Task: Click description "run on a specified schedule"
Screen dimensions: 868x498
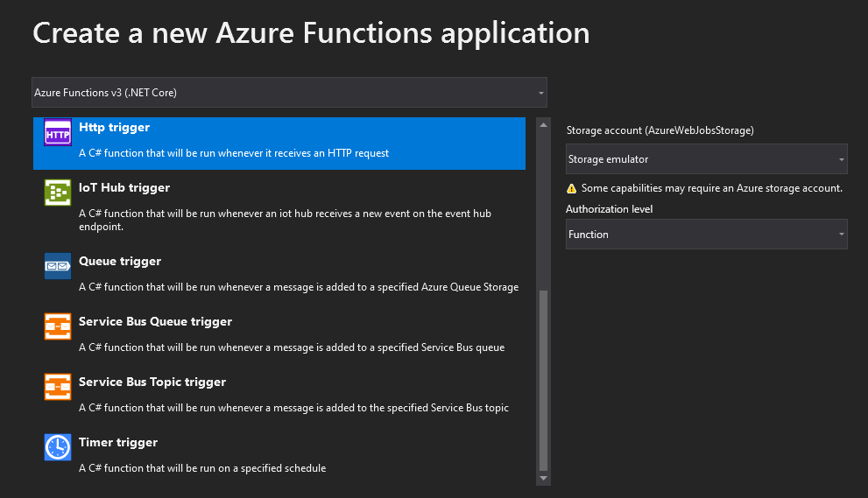Action: click(202, 468)
